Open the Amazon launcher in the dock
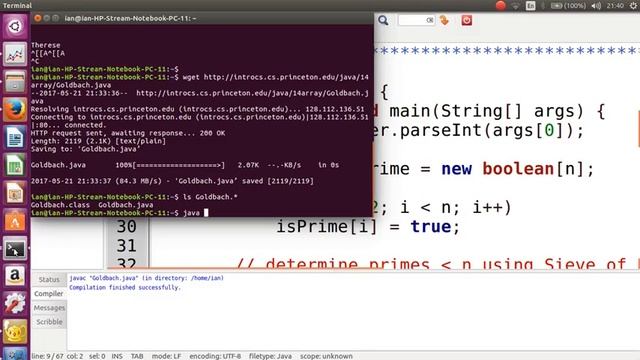 coord(15,276)
